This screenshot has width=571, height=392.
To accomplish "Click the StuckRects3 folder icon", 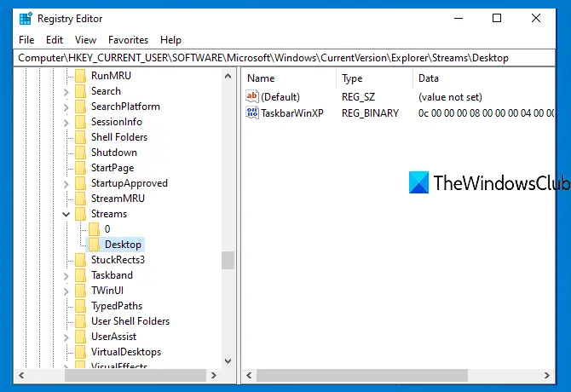I will click(80, 260).
